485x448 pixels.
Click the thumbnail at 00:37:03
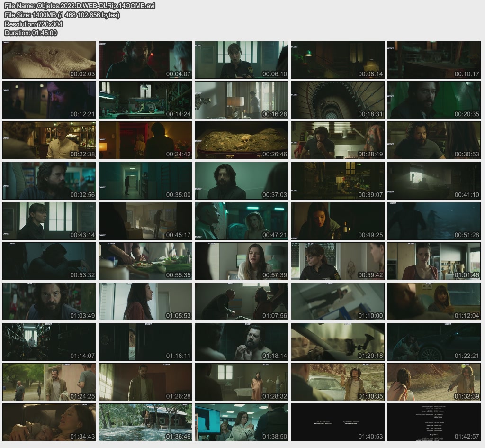pos(241,181)
